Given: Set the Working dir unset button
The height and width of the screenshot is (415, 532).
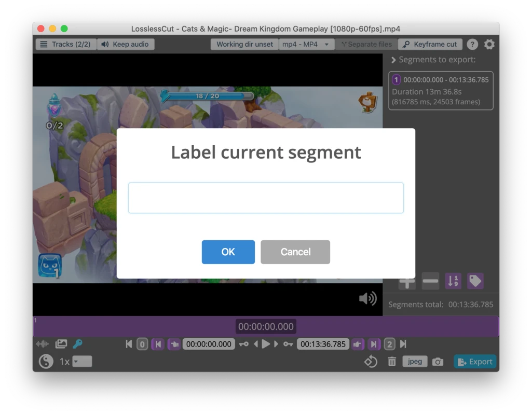Looking at the screenshot, I should coord(244,45).
